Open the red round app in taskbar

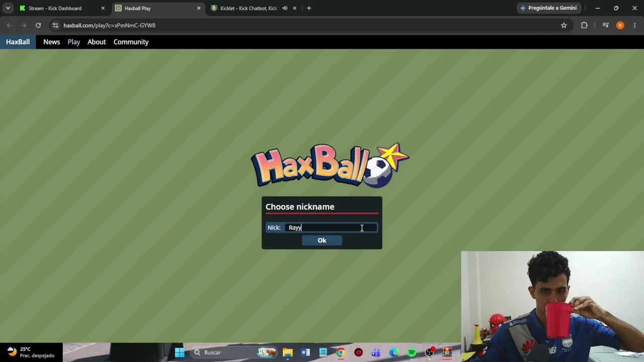coord(358,352)
